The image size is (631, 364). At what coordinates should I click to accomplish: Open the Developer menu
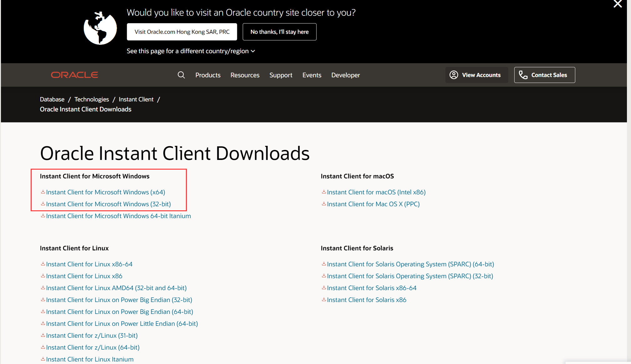click(x=345, y=75)
